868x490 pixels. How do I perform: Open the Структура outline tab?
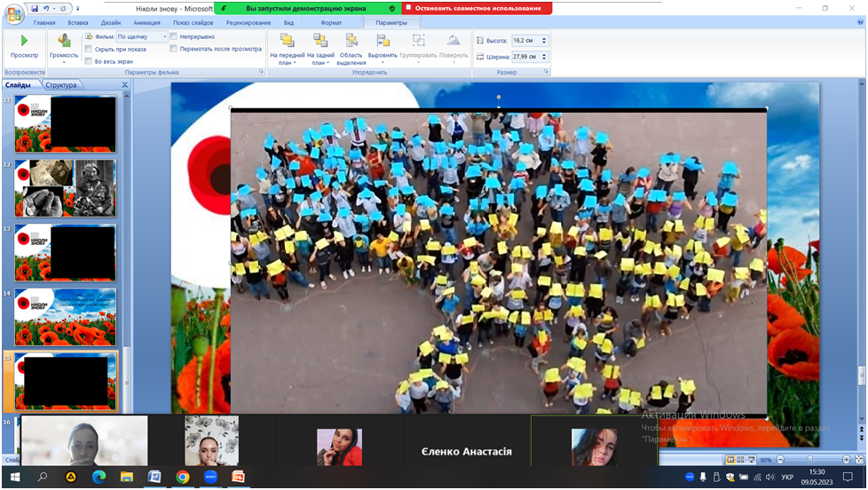pos(60,85)
